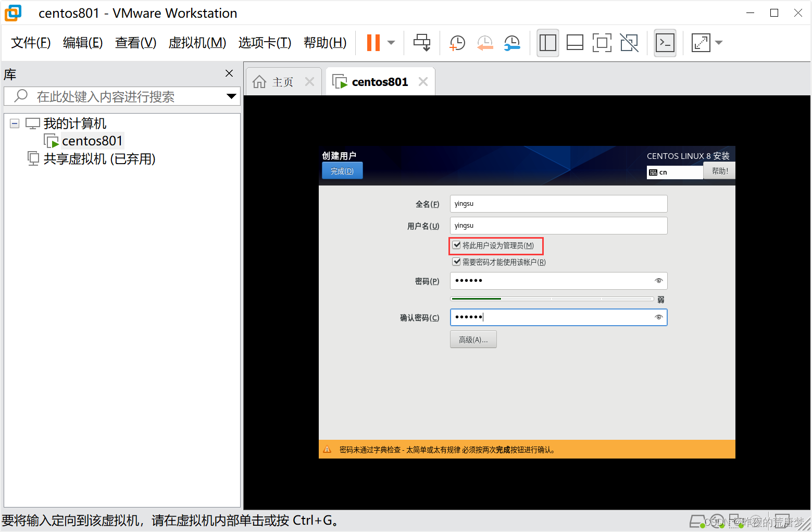This screenshot has height=532, width=812.
Task: Click the 高级(A)... button
Action: tap(473, 340)
